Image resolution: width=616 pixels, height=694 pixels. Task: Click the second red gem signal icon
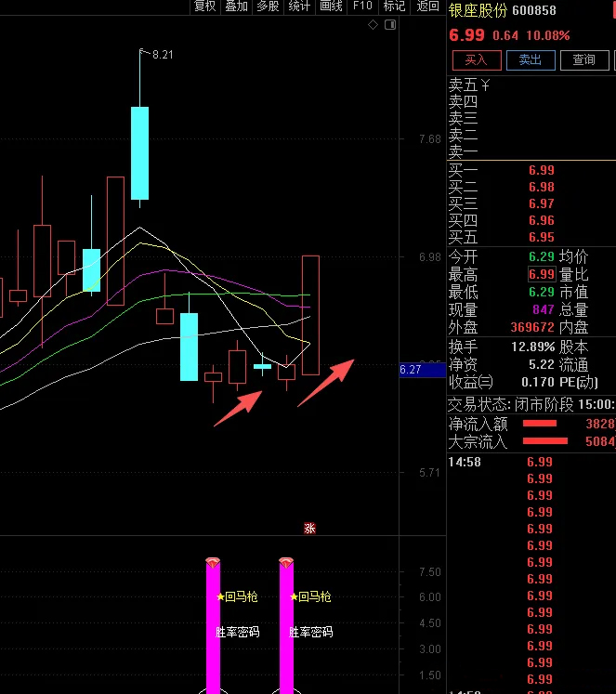tap(286, 563)
